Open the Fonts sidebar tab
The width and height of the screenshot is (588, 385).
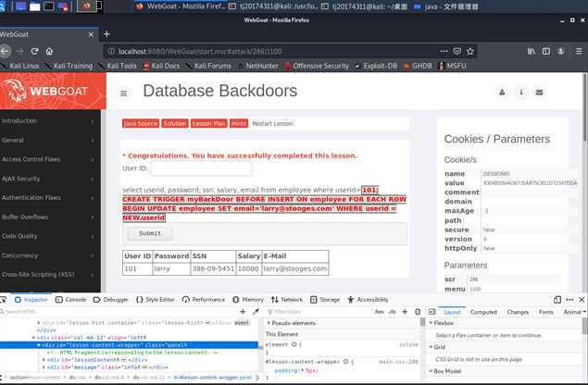[x=546, y=312]
